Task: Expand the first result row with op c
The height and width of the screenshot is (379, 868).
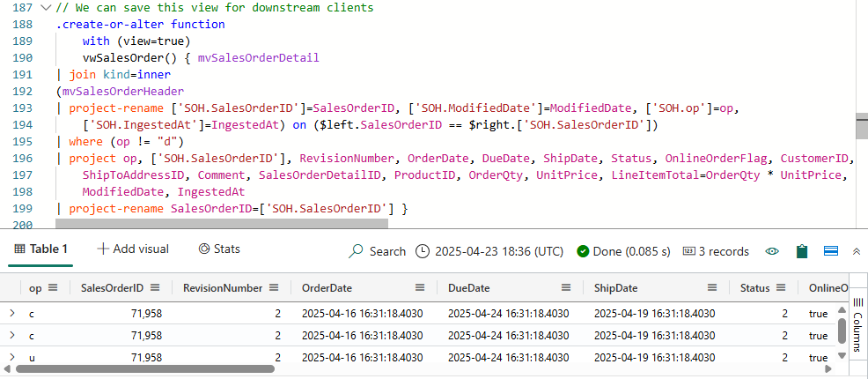Action: pyautogui.click(x=12, y=314)
